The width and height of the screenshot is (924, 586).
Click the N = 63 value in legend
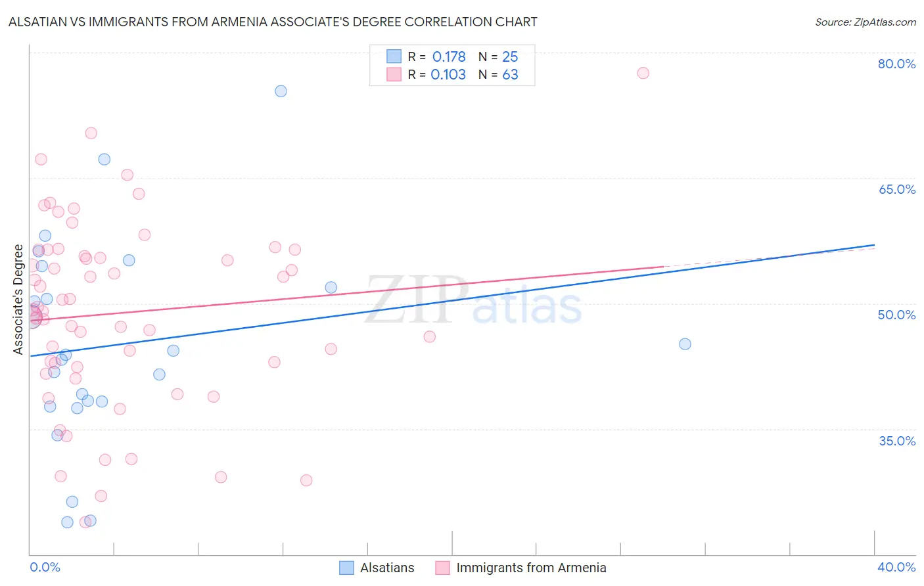pyautogui.click(x=498, y=74)
